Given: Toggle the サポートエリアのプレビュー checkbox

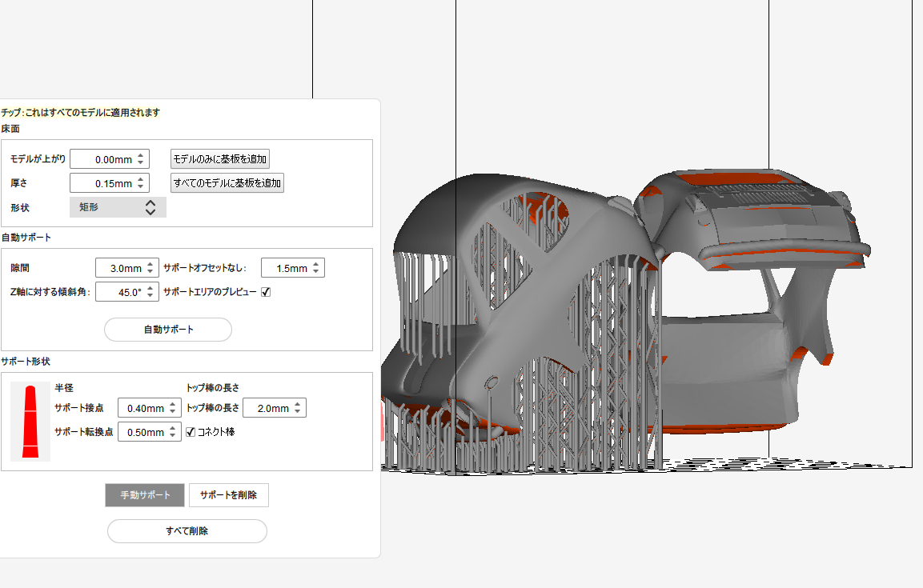Looking at the screenshot, I should [x=266, y=292].
